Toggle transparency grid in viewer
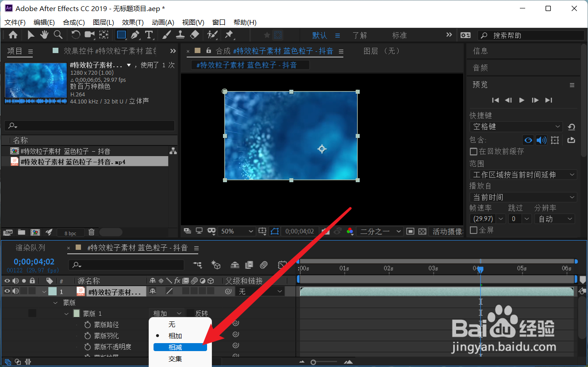Viewport: 588px width, 367px height. (423, 231)
